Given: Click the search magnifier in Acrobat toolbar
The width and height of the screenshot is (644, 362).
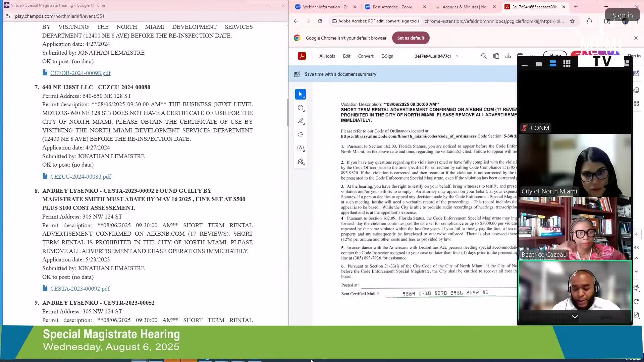Looking at the screenshot, I should (484, 56).
